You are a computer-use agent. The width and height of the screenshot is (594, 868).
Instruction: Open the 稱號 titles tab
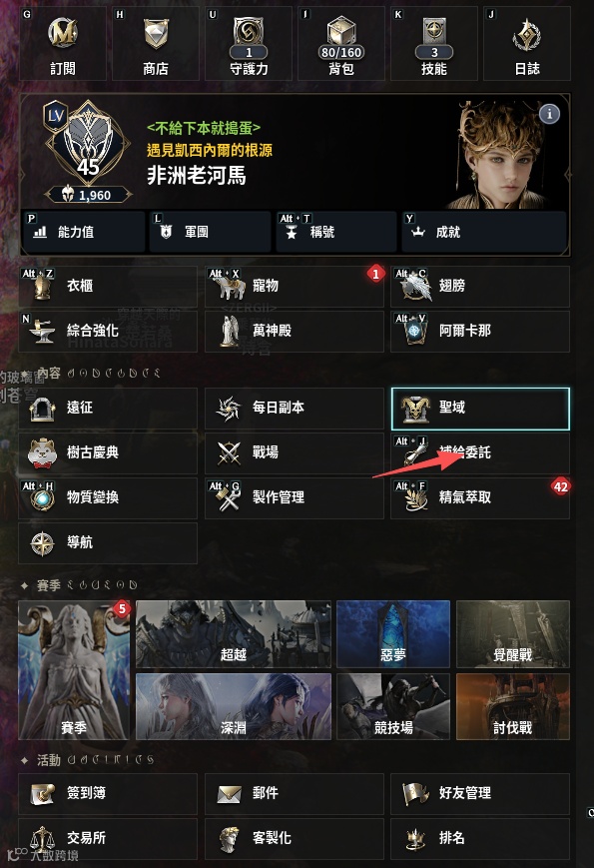point(336,232)
